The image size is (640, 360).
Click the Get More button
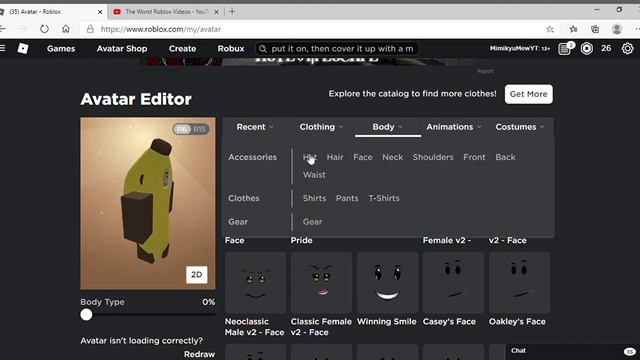pyautogui.click(x=529, y=94)
